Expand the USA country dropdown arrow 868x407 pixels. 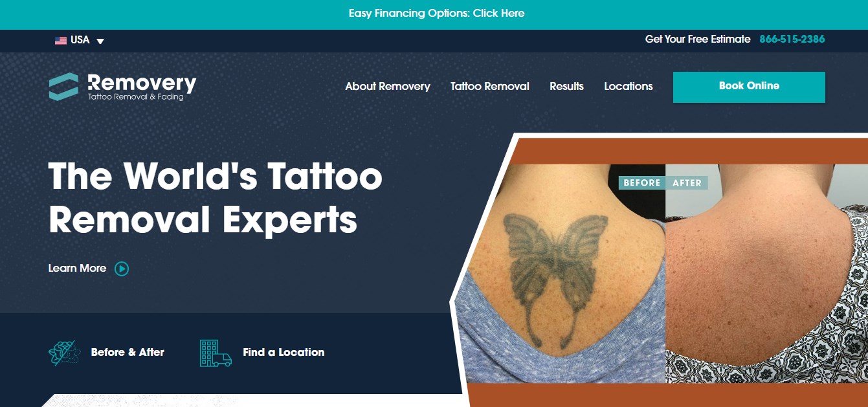100,41
